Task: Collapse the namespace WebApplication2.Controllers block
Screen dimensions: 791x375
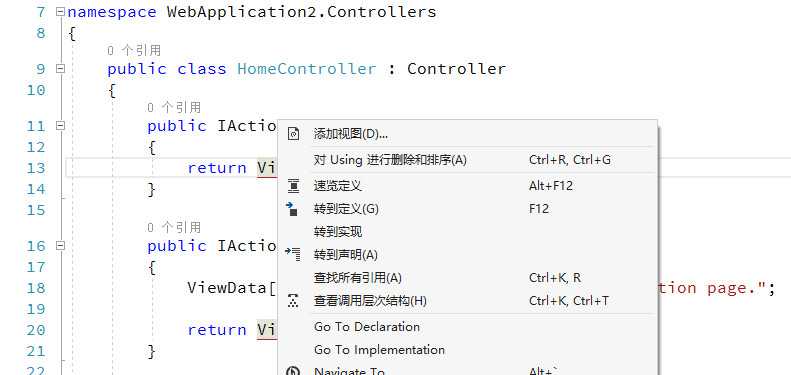Action: pos(61,11)
